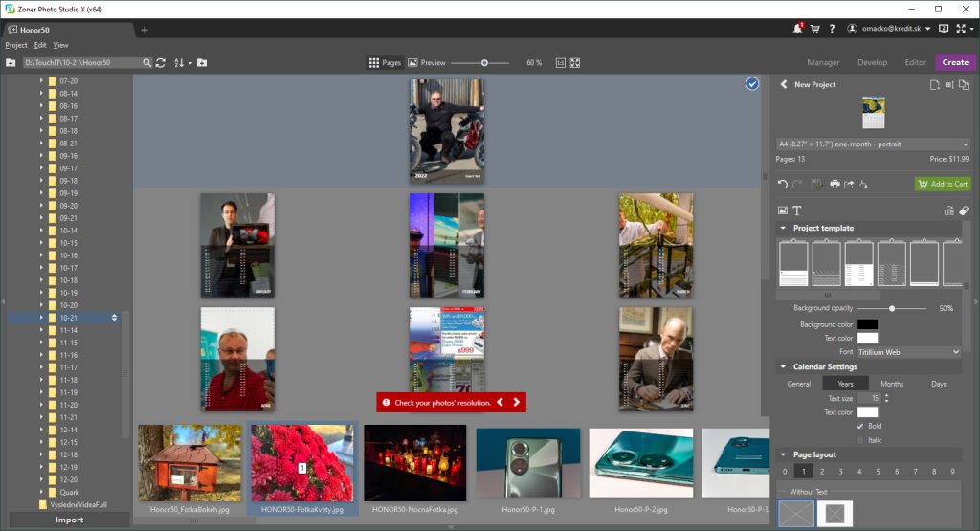980x531 pixels.
Task: Click the Print icon in project panel
Action: tap(835, 184)
